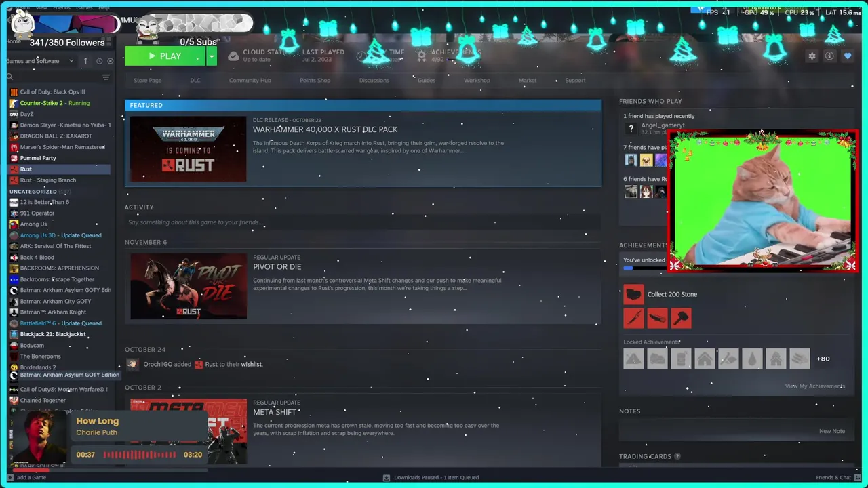868x488 pixels.
Task: Open the Discussions tab
Action: click(x=374, y=80)
